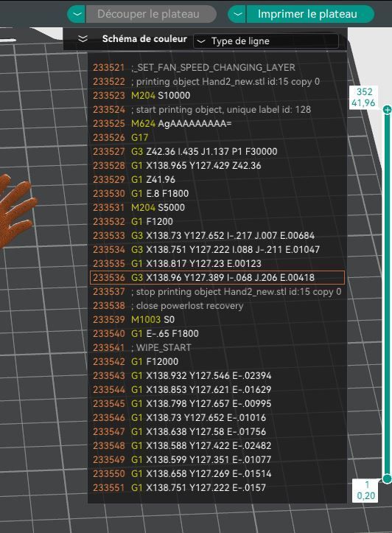Click the bottom layer value box 0,20

point(365,490)
